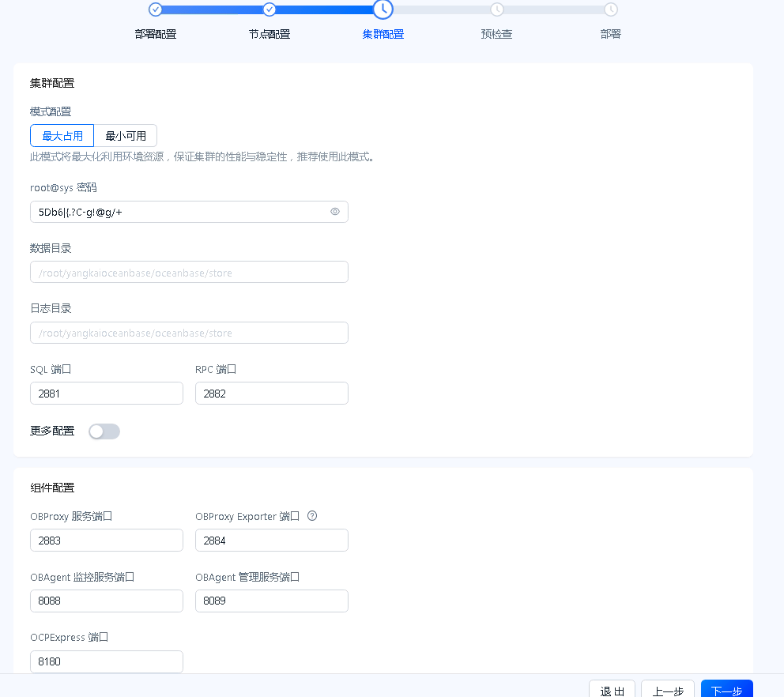Screen dimensions: 784x697
Task: Click the 数据目录 input field
Action: tap(189, 272)
